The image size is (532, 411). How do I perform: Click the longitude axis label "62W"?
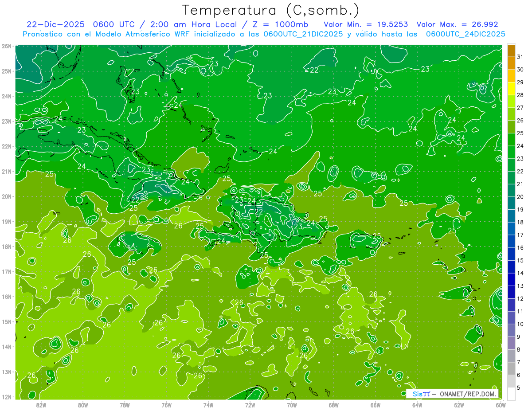[x=459, y=405]
